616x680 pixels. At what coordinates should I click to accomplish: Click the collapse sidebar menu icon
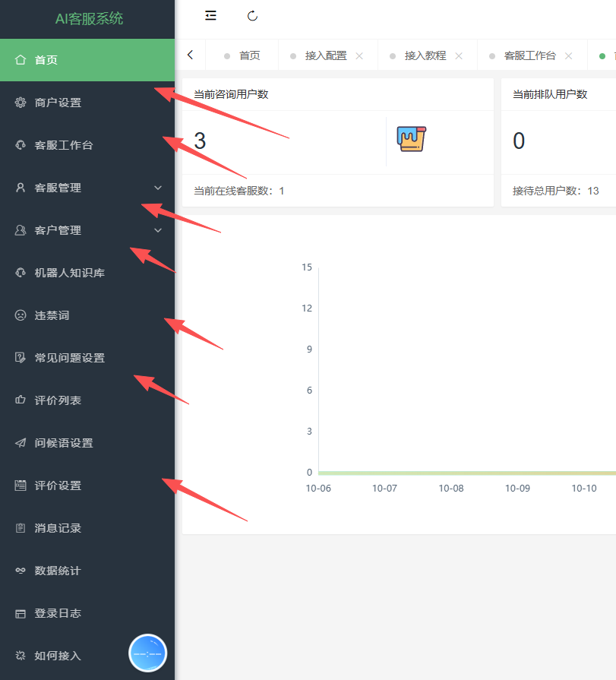click(x=210, y=16)
